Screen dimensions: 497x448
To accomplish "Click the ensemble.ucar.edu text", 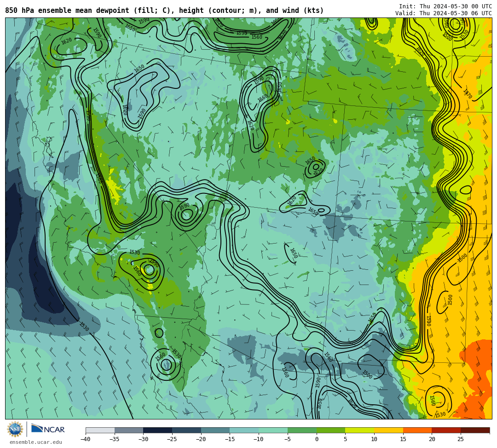I will pyautogui.click(x=36, y=442).
